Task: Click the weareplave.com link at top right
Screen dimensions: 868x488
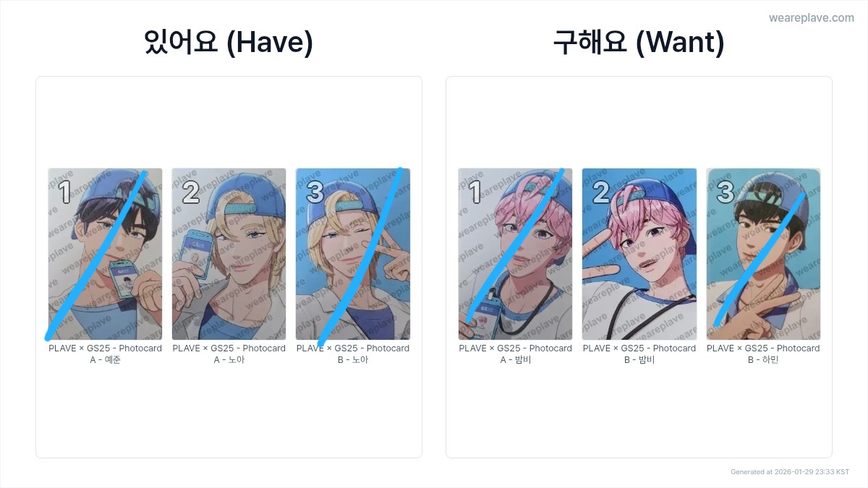Action: coord(811,18)
